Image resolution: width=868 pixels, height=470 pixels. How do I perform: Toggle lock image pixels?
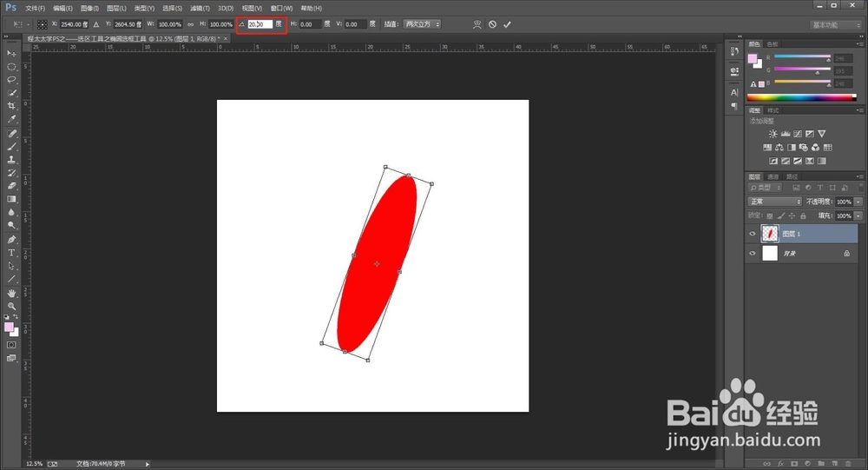781,215
